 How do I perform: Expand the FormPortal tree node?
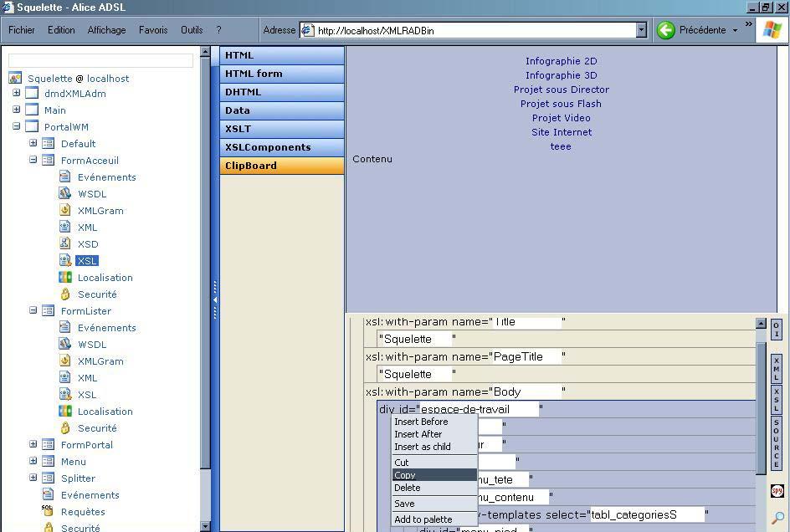(33, 444)
